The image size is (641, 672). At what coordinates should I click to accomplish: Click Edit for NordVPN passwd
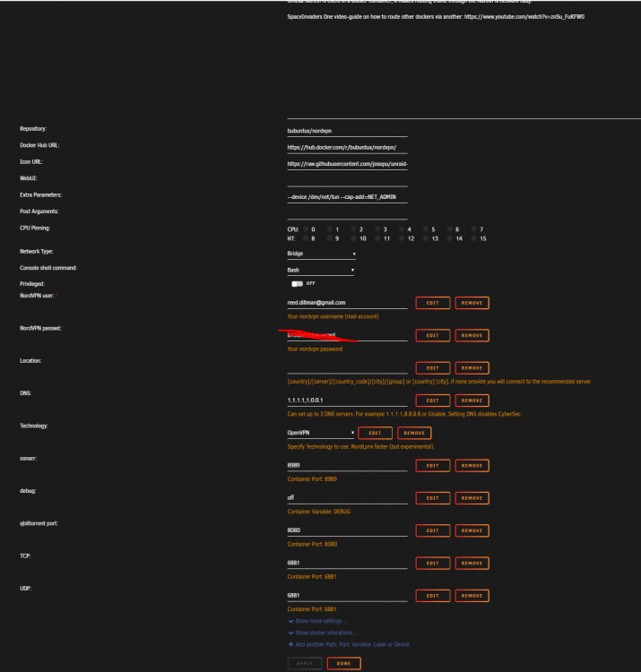(433, 336)
